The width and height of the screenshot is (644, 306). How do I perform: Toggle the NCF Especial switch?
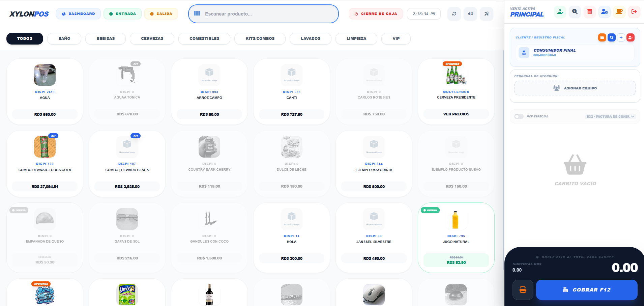519,116
